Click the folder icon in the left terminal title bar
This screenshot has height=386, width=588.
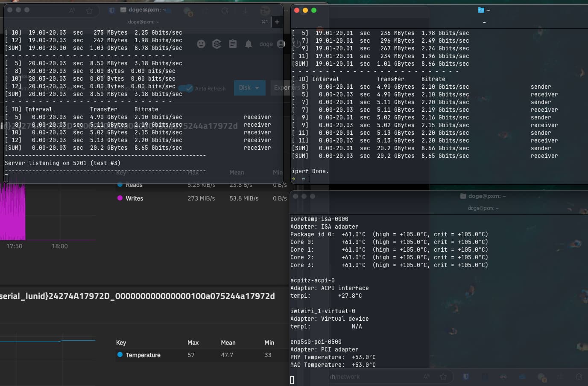pyautogui.click(x=123, y=9)
